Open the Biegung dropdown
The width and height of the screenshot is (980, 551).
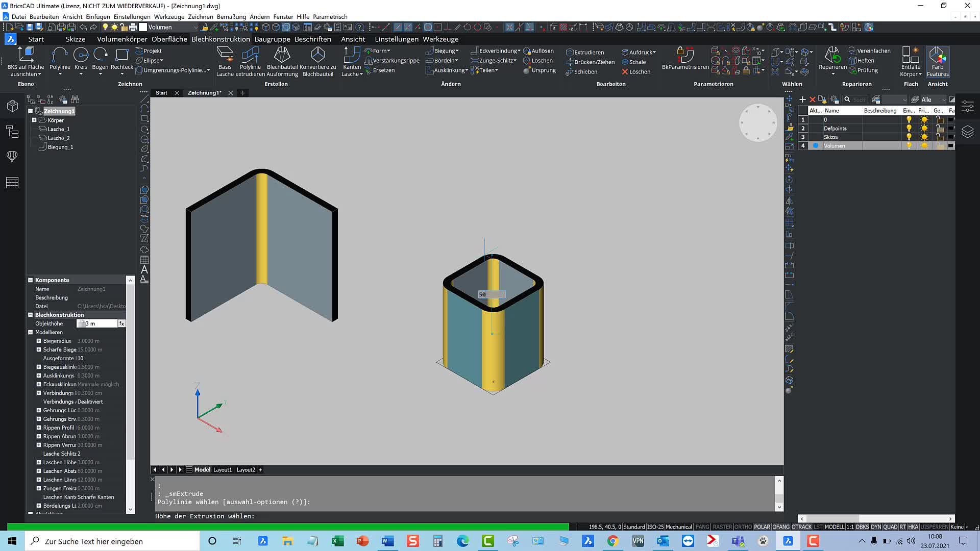[x=442, y=51]
